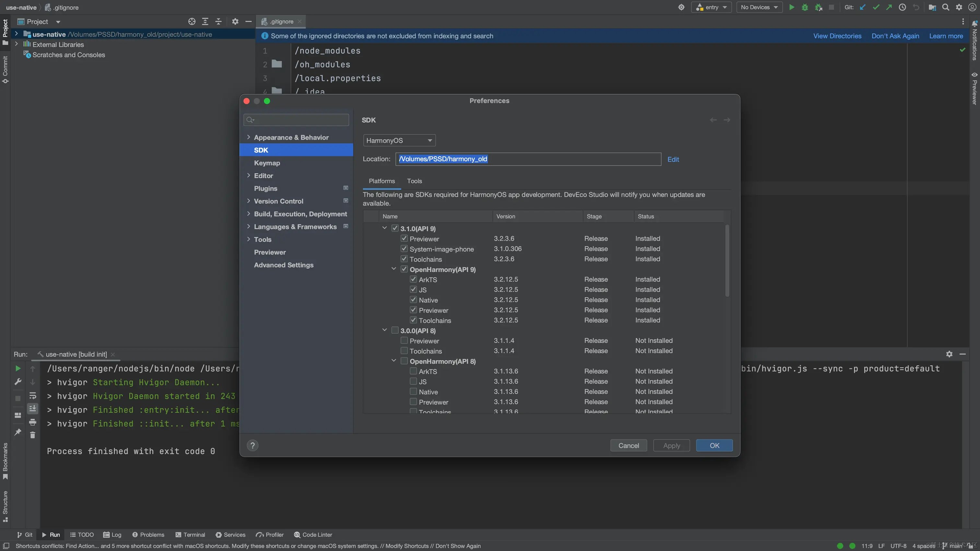This screenshot has height=551, width=980.
Task: Open the entry run configuration dropdown
Action: click(711, 7)
